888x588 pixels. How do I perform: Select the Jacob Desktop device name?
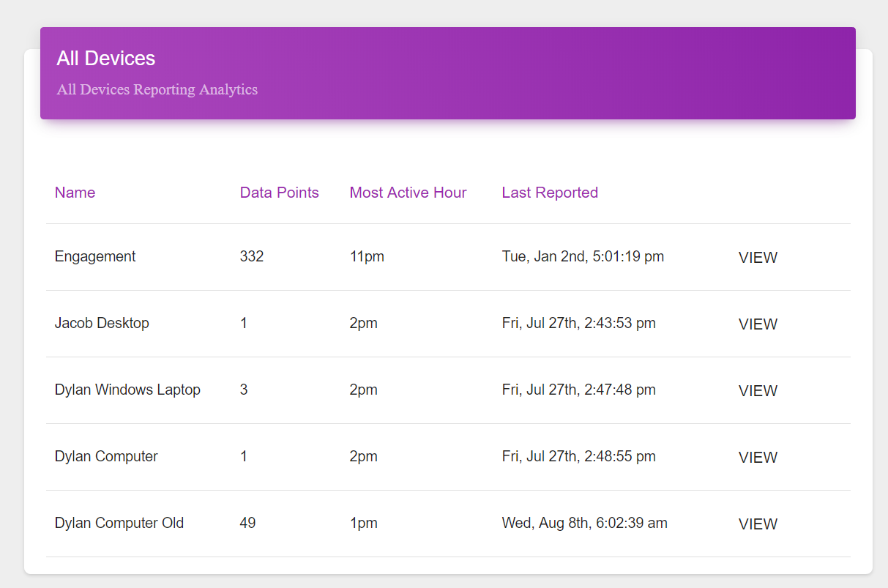click(102, 323)
